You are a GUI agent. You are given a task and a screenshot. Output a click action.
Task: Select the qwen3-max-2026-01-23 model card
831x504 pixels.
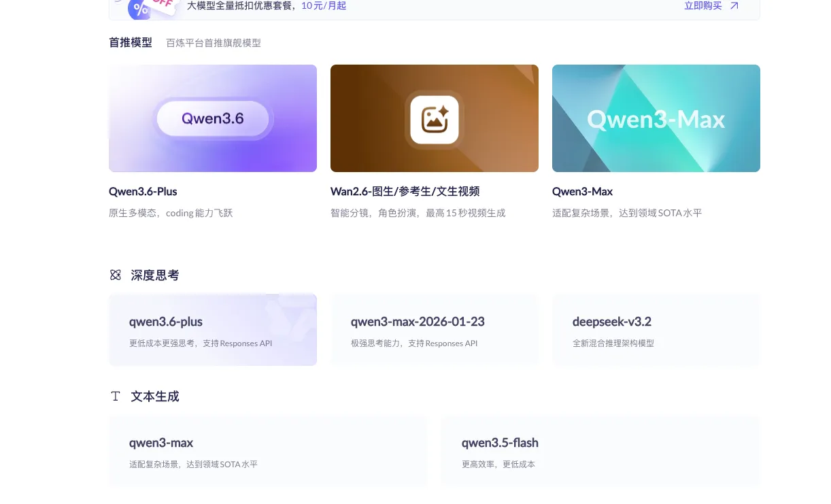435,330
